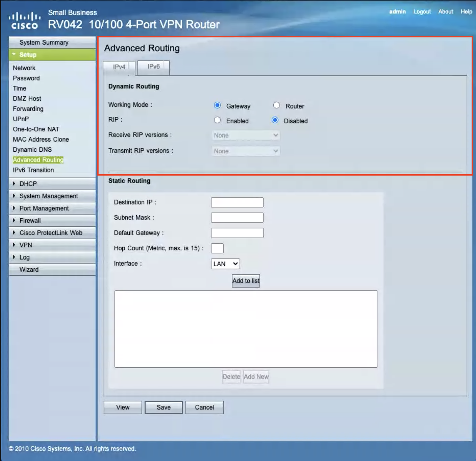The height and width of the screenshot is (461, 476).
Task: Select Gateway working mode
Action: pyautogui.click(x=217, y=105)
